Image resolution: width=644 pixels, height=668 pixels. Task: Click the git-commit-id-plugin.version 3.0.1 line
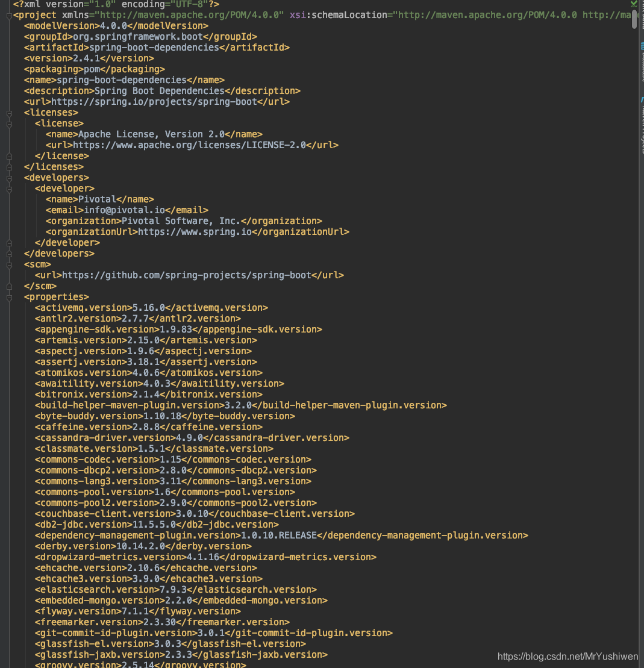point(214,634)
